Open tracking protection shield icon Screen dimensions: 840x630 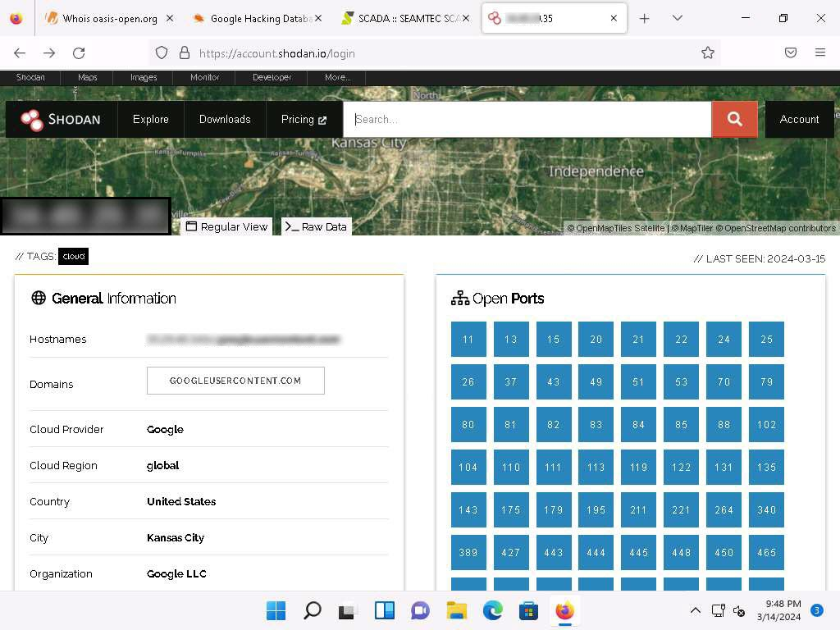162,52
